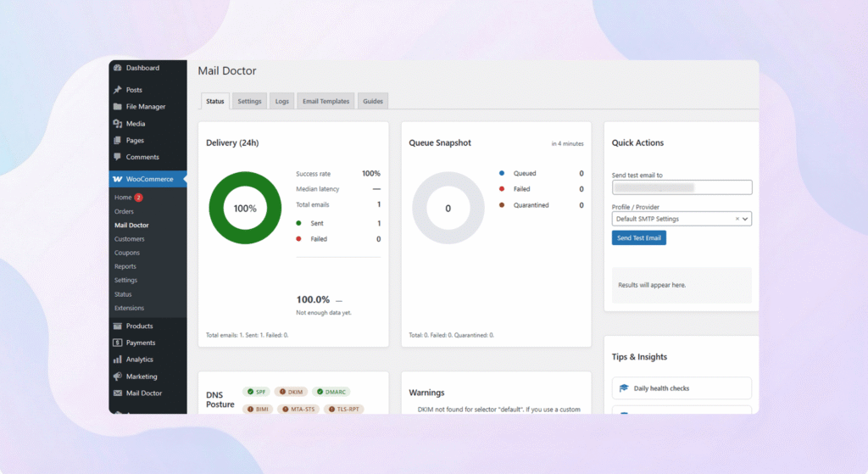Viewport: 868px width, 474px height.
Task: Open the Reports submenu item
Action: click(x=125, y=266)
